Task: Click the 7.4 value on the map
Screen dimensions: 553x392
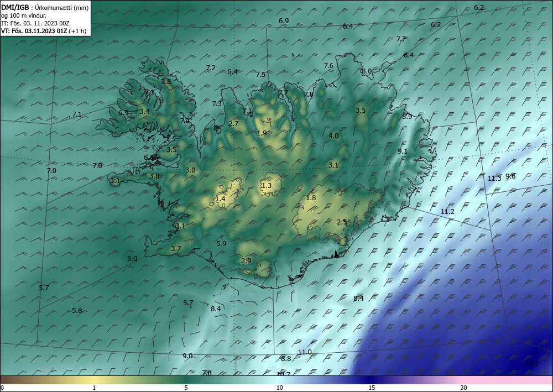Action: pyautogui.click(x=185, y=121)
